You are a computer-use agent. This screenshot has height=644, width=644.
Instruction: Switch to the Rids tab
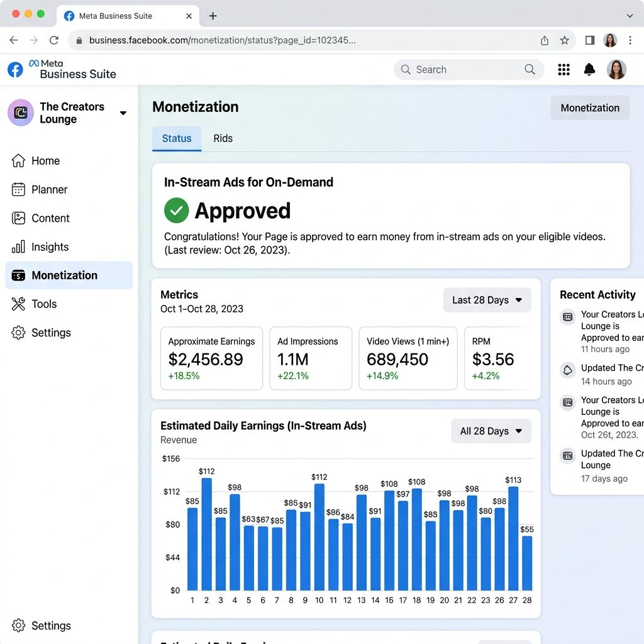coord(223,138)
